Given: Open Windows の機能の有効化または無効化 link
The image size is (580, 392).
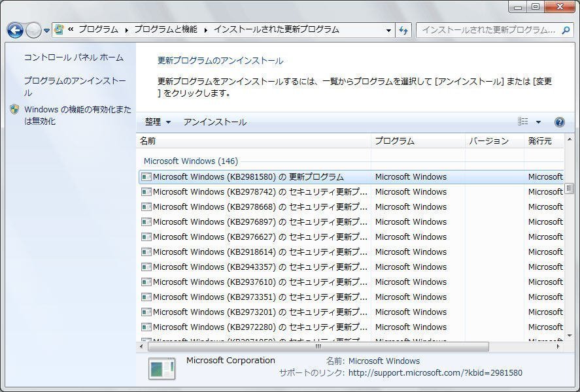Looking at the screenshot, I should [78, 115].
